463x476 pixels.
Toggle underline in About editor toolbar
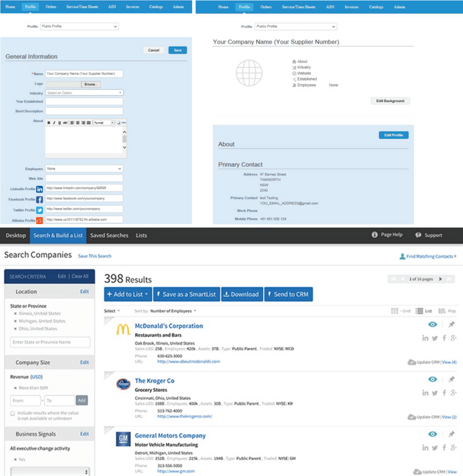pos(60,123)
